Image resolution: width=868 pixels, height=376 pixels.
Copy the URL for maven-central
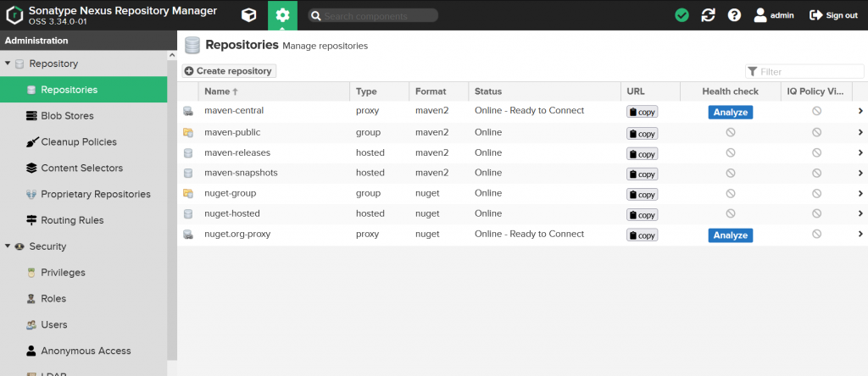(x=643, y=113)
